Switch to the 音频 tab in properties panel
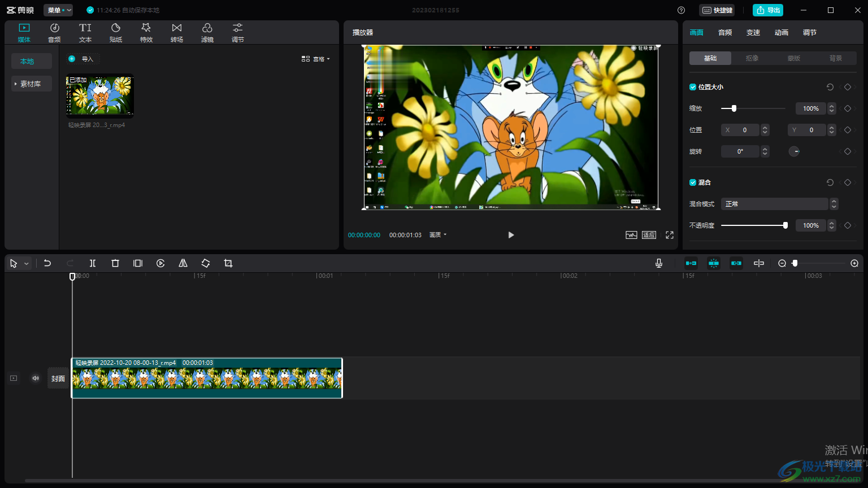 [725, 33]
